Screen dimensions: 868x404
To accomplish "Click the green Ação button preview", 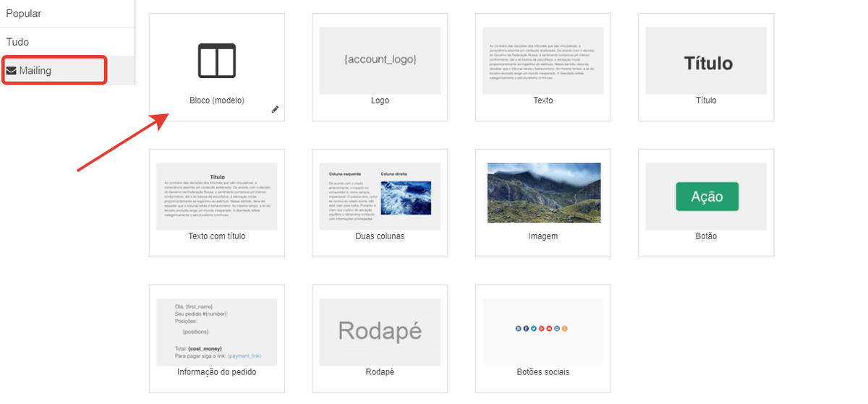I will (x=707, y=197).
